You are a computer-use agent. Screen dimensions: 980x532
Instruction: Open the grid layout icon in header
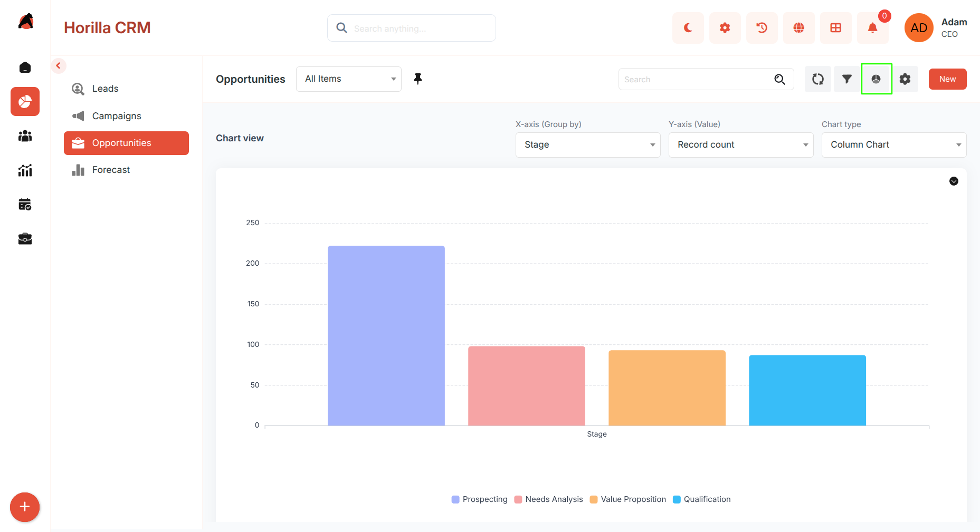coord(836,28)
